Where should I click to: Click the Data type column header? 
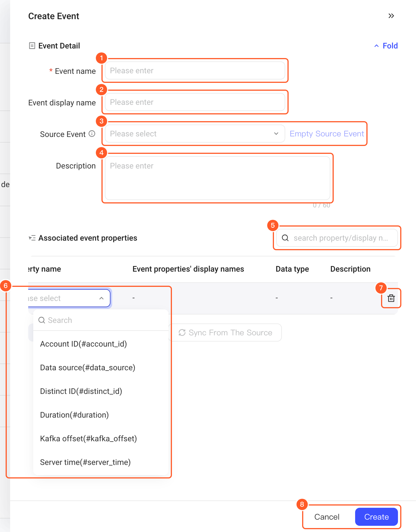click(x=292, y=269)
